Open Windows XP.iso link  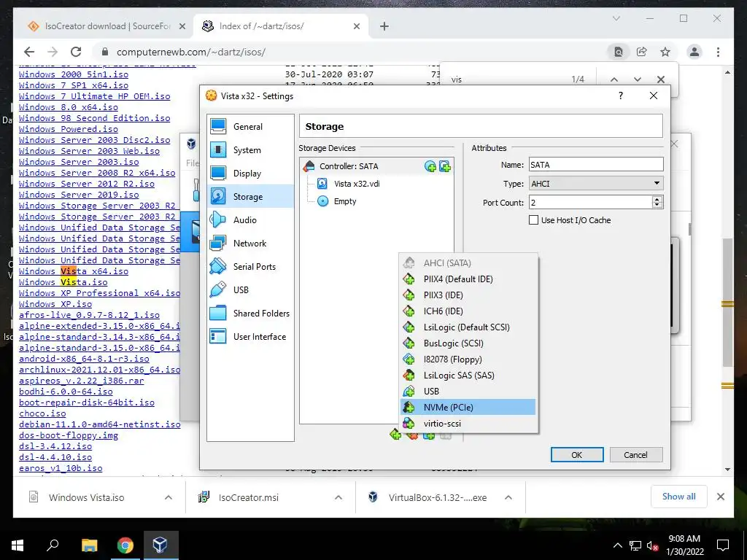55,304
